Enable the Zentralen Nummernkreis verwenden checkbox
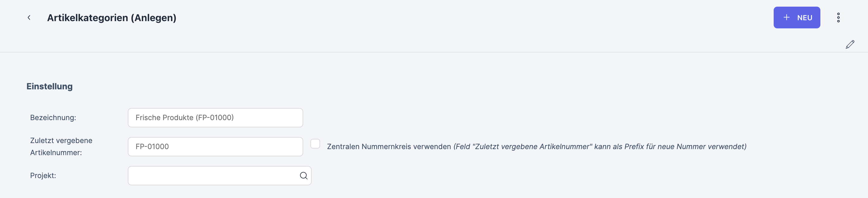868x198 pixels. [315, 144]
